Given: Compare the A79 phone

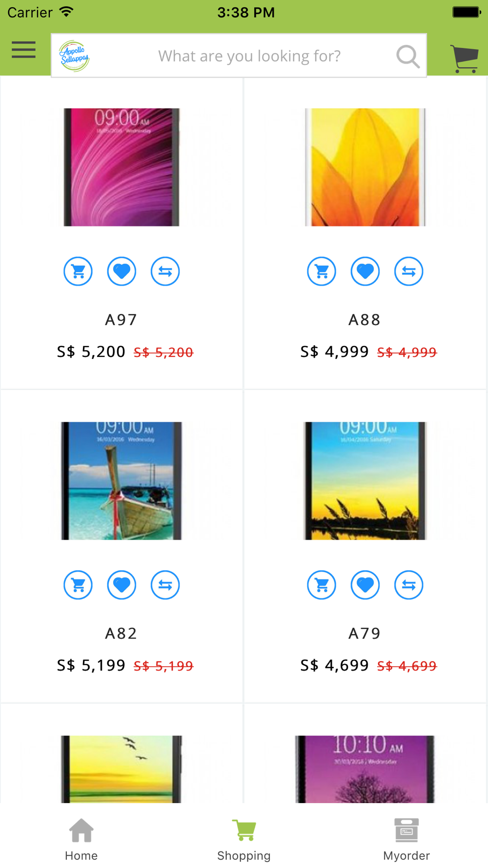Looking at the screenshot, I should [x=408, y=584].
